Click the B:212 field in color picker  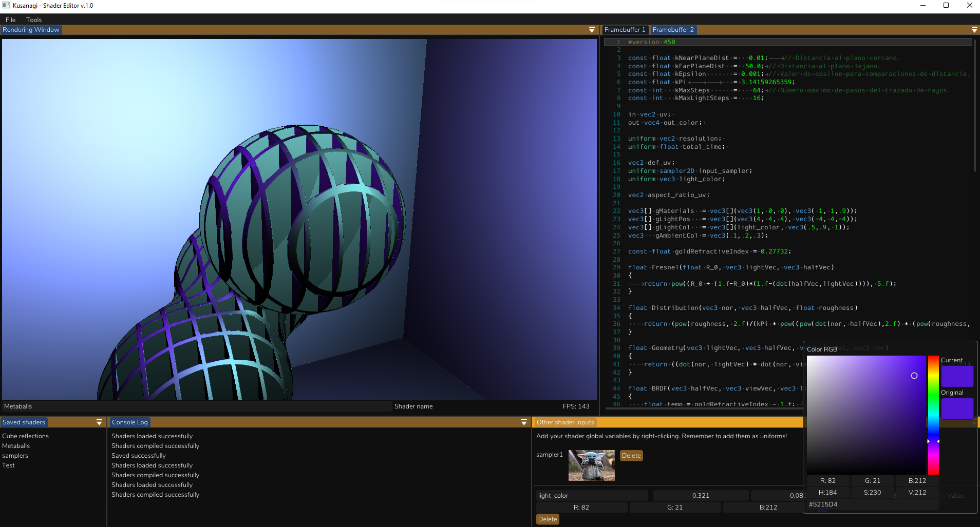[917, 481]
